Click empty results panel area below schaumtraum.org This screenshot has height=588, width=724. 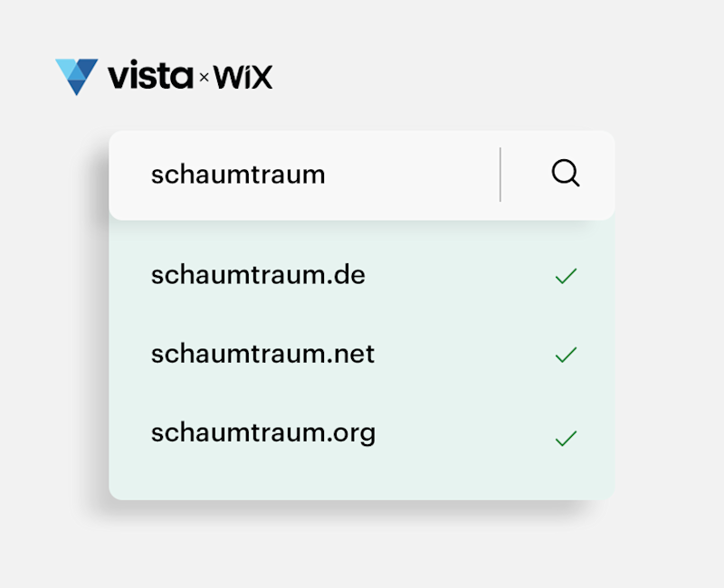362,475
